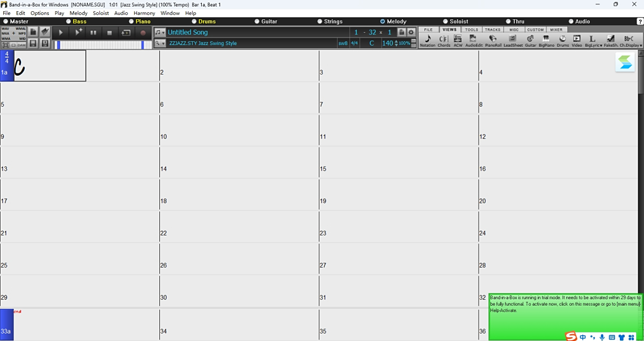Click the song settings gear icon

[411, 33]
